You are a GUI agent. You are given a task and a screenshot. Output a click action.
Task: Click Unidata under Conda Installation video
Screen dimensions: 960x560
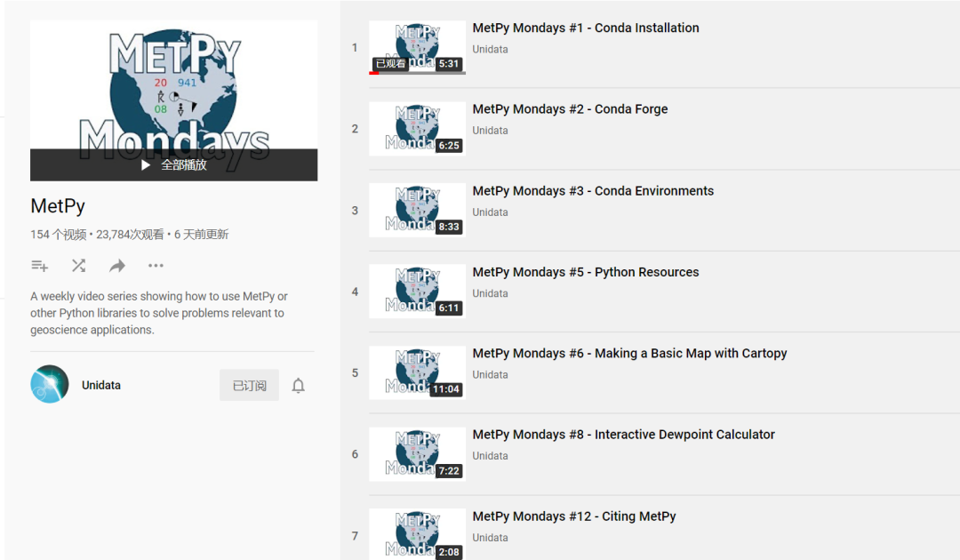click(490, 49)
